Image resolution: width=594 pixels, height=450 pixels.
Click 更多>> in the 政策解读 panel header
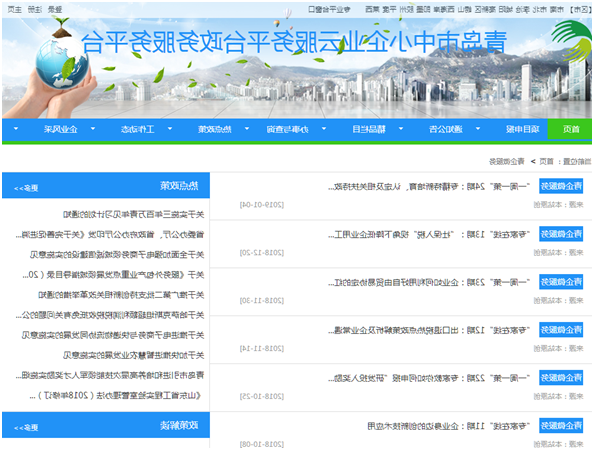26,428
